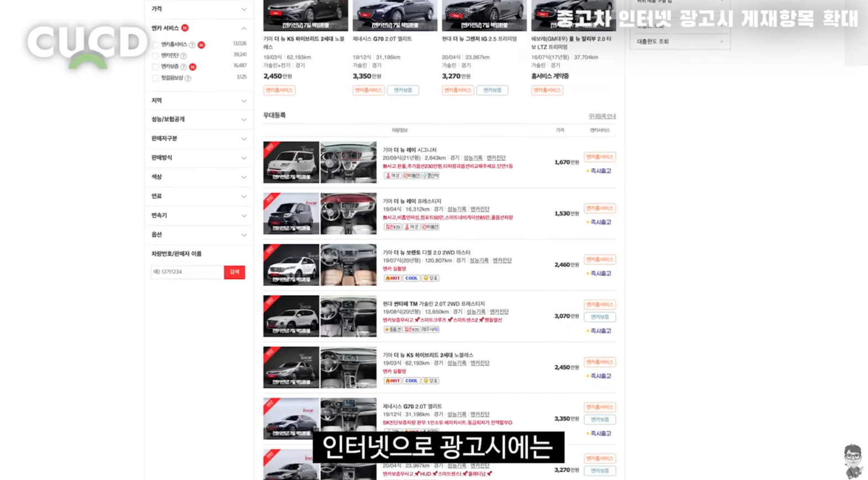Open 성능기록 link on the 레이 시그니처 row
Screen dimensions: 868x480
(473, 158)
